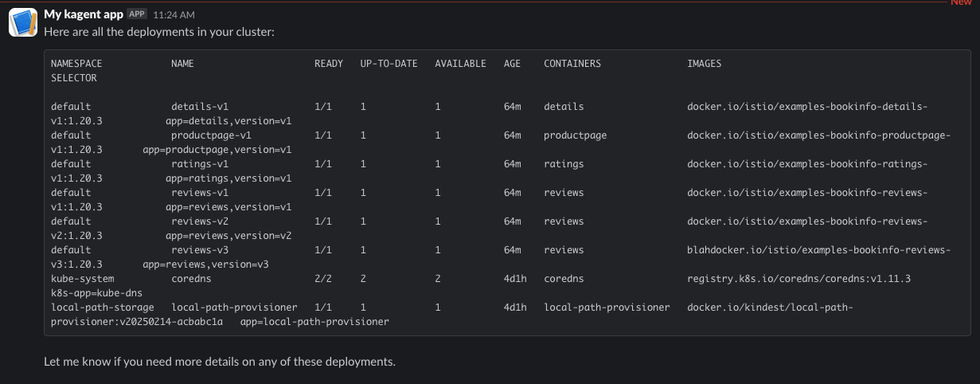Click the 'Let me know' closing message text

point(220,362)
